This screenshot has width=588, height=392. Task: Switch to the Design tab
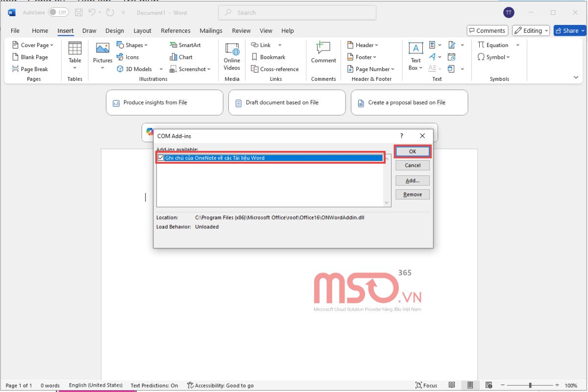click(x=115, y=30)
